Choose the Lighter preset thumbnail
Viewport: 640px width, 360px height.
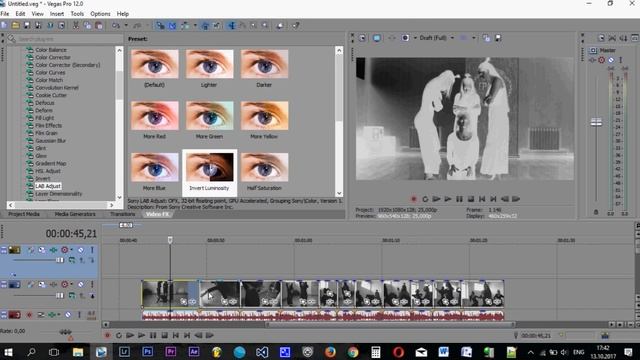(209, 64)
